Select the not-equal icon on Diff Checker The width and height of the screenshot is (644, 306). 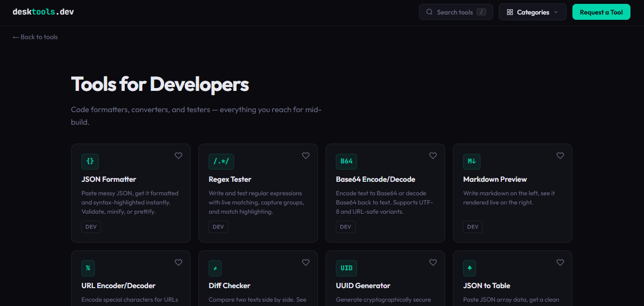pyautogui.click(x=215, y=268)
